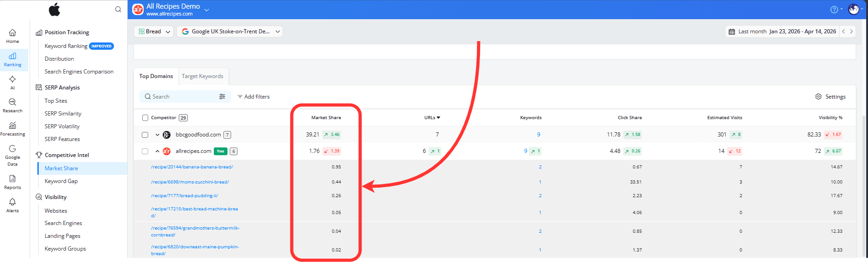Open SERP Features menu item

point(62,139)
